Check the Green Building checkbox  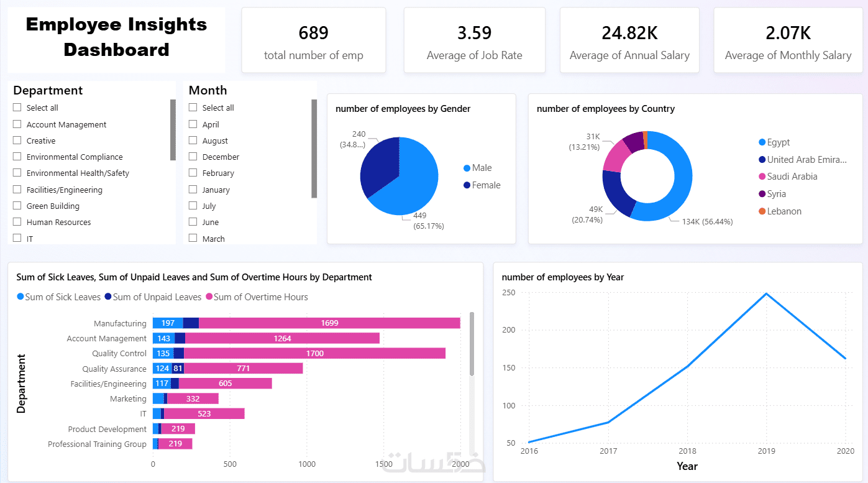coord(17,206)
